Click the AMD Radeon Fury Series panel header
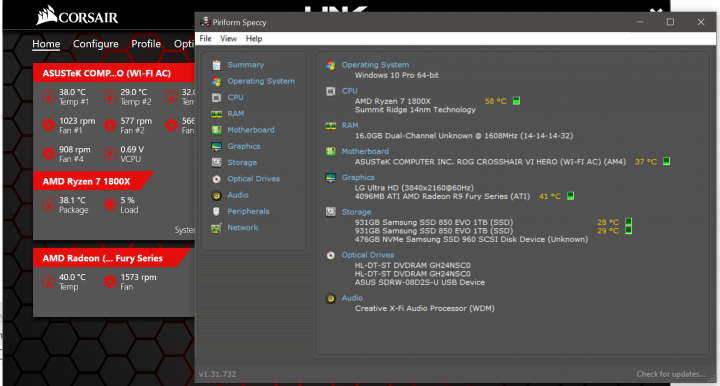Image resolution: width=720 pixels, height=386 pixels. click(112, 258)
